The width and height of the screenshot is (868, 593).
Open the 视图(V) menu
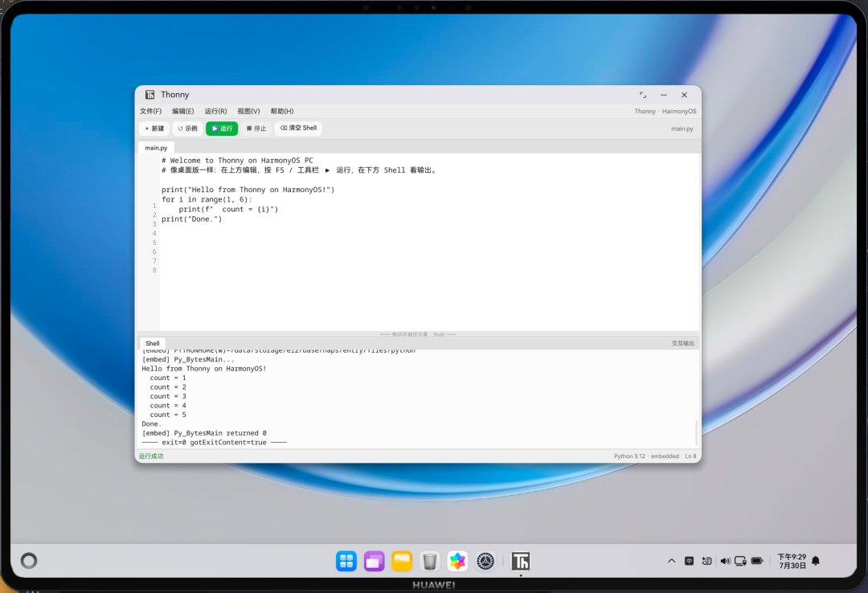pos(248,112)
